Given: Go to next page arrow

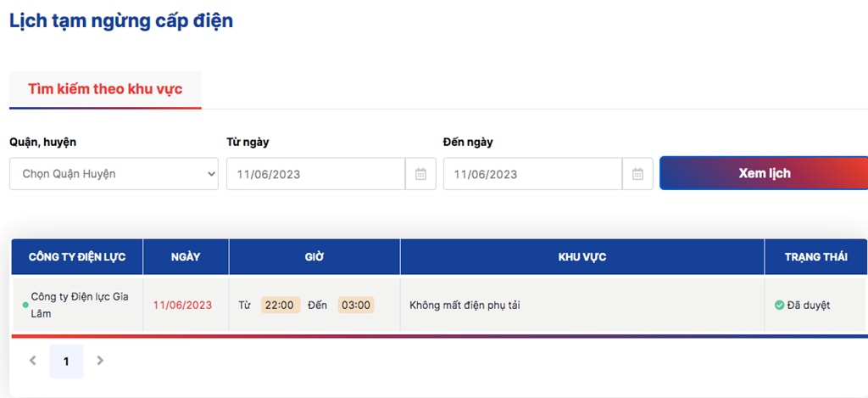Looking at the screenshot, I should pyautogui.click(x=100, y=361).
